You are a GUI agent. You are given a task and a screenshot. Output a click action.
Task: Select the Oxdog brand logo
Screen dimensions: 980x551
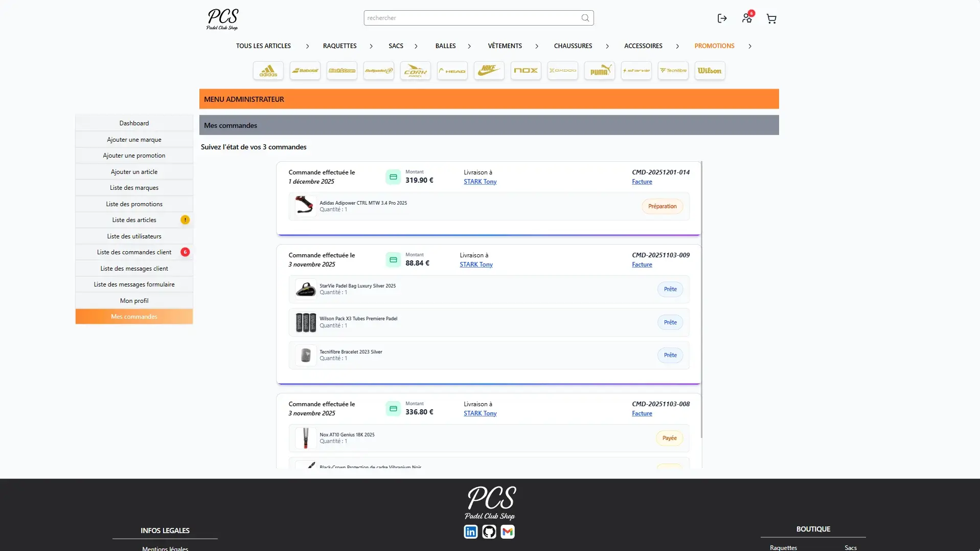click(563, 71)
